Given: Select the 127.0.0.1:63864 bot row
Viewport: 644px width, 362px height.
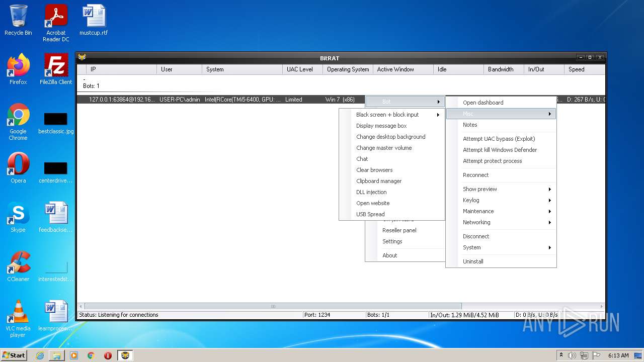Looking at the screenshot, I should (x=221, y=100).
